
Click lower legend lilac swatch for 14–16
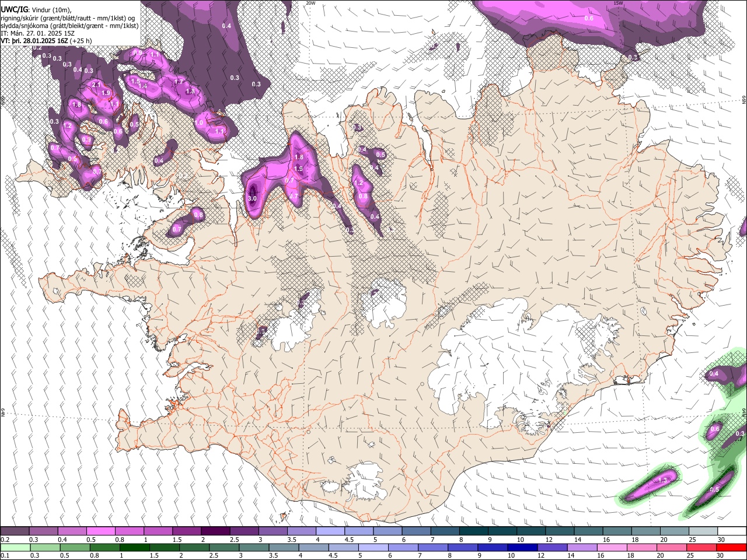(582, 547)
